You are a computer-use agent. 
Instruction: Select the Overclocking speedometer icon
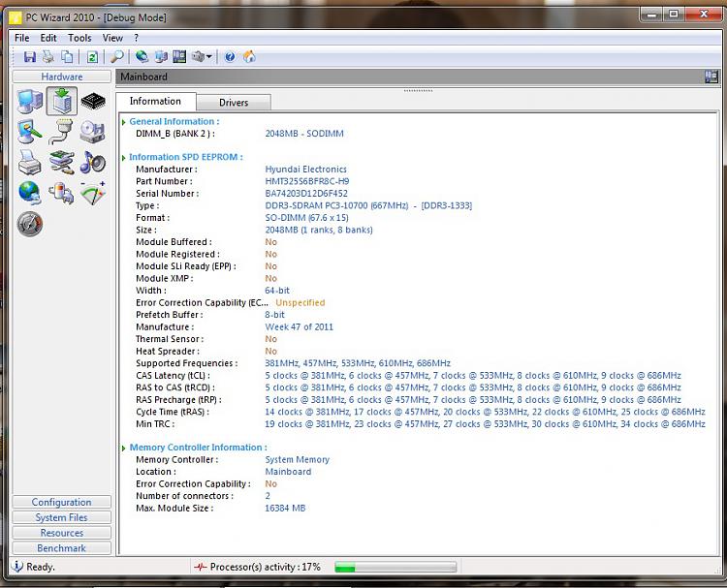pyautogui.click(x=30, y=224)
